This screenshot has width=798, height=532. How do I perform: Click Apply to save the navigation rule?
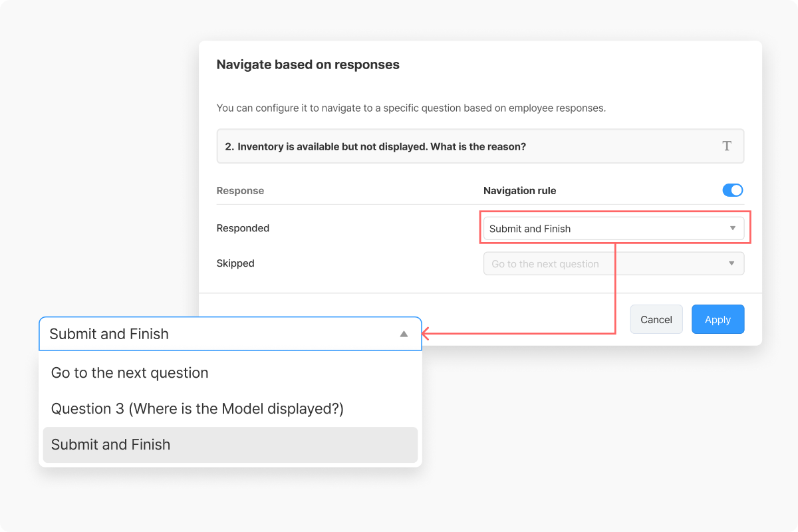(x=718, y=319)
